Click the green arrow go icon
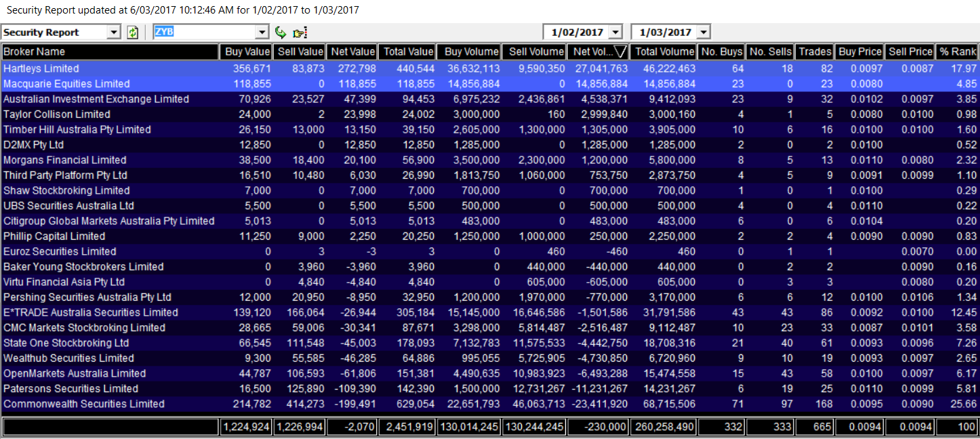 (281, 33)
